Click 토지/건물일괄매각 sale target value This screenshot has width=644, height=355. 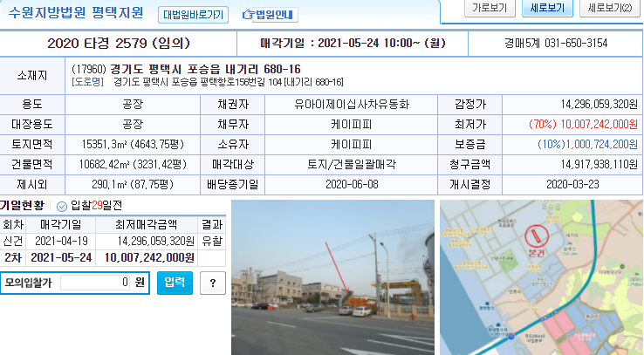[352, 165]
